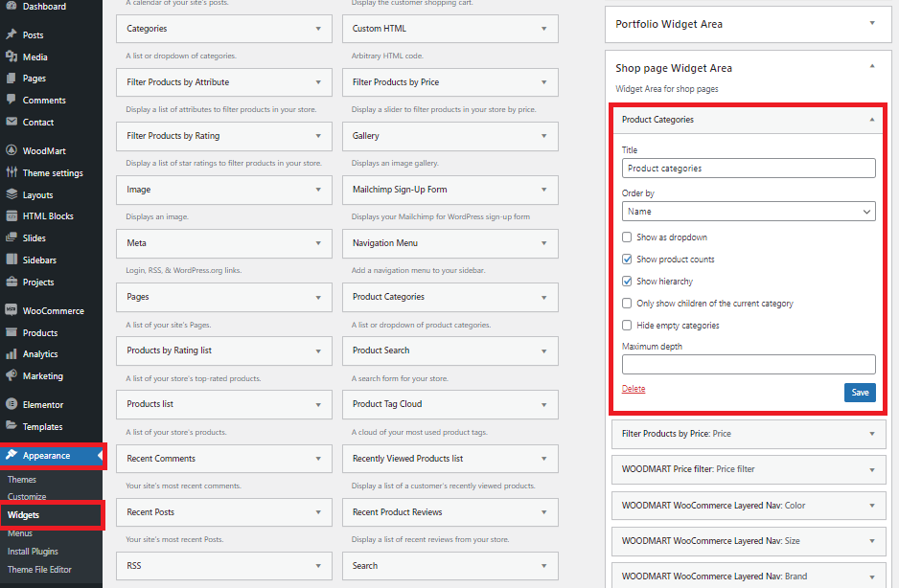Click the Dashboard gauge icon
The image size is (899, 588).
point(12,6)
